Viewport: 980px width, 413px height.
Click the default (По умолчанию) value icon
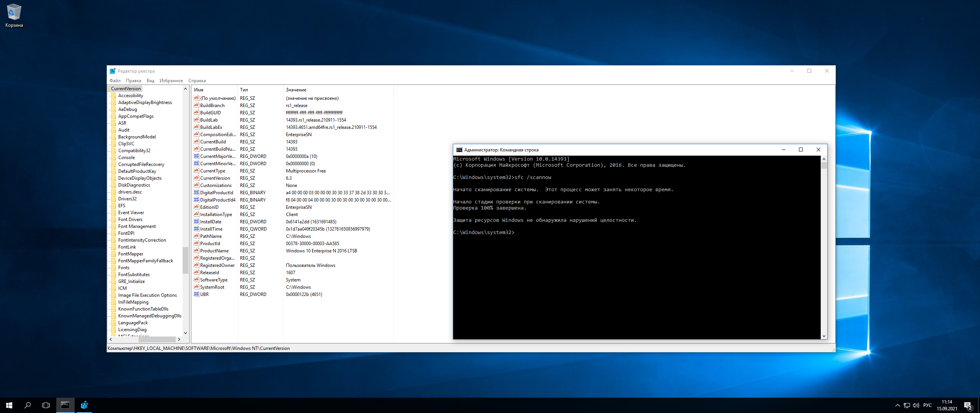pyautogui.click(x=196, y=98)
